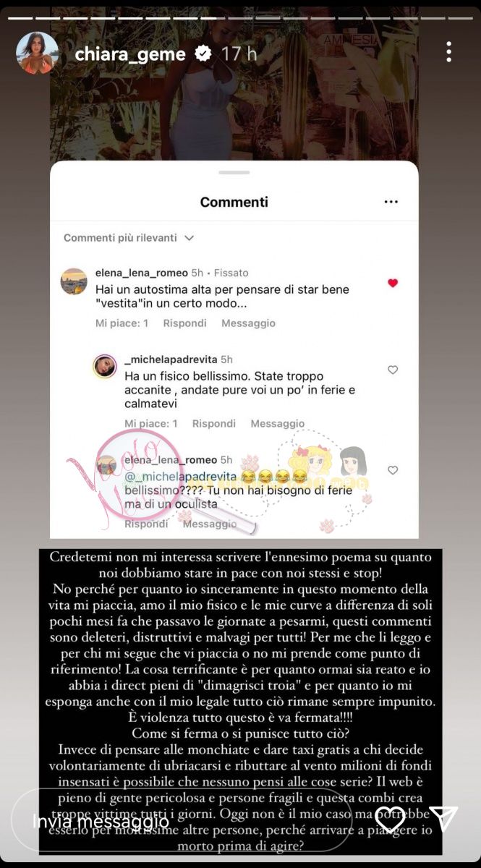Share the story via paper plane icon
Image resolution: width=481 pixels, height=868 pixels.
tap(443, 818)
